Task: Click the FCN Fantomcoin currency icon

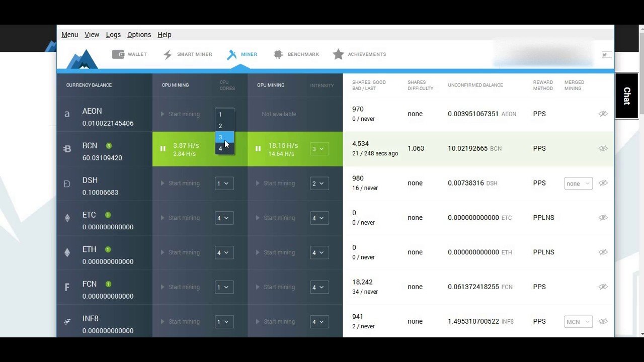Action: (67, 287)
